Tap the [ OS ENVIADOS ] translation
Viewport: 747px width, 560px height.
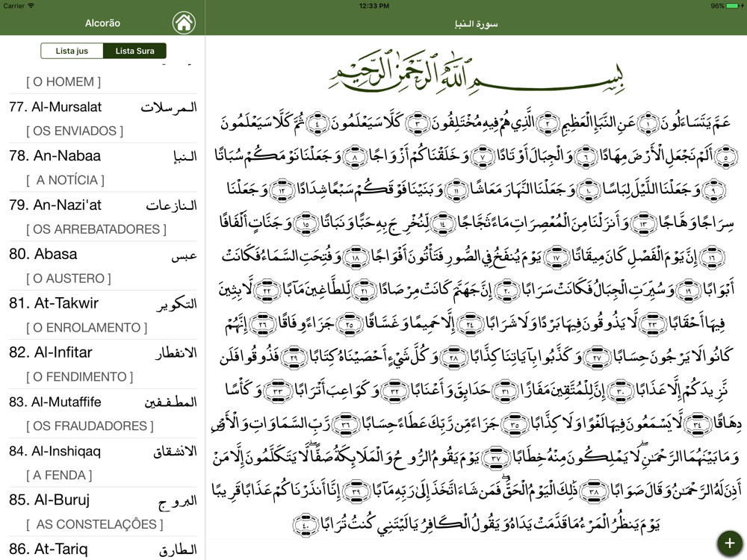click(75, 131)
